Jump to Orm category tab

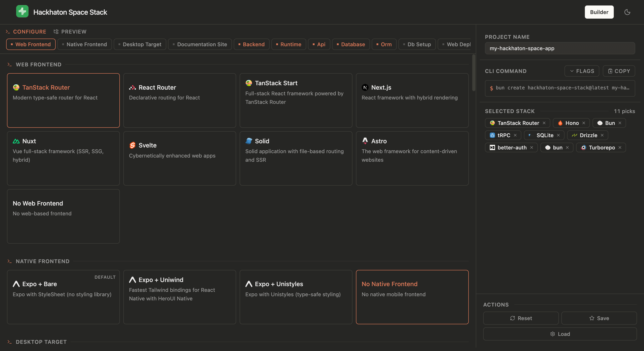pos(384,44)
